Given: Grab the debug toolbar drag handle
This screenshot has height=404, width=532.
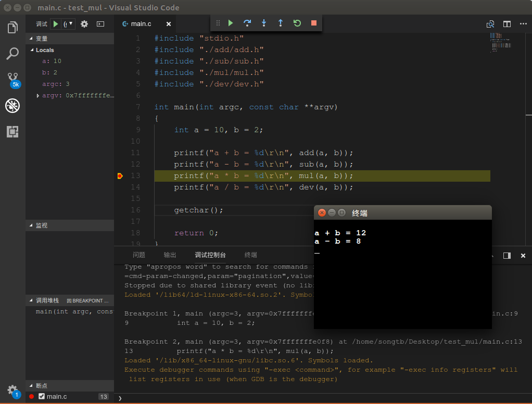Looking at the screenshot, I should point(218,23).
